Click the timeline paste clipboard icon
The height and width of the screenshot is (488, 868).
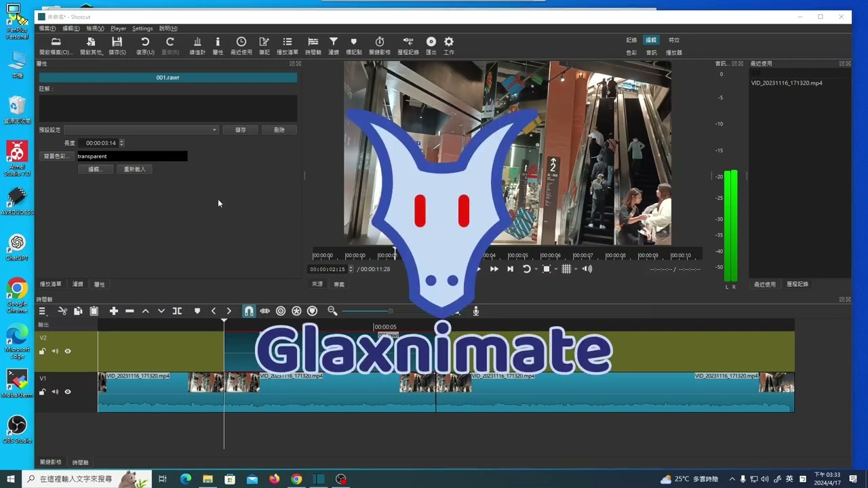94,311
